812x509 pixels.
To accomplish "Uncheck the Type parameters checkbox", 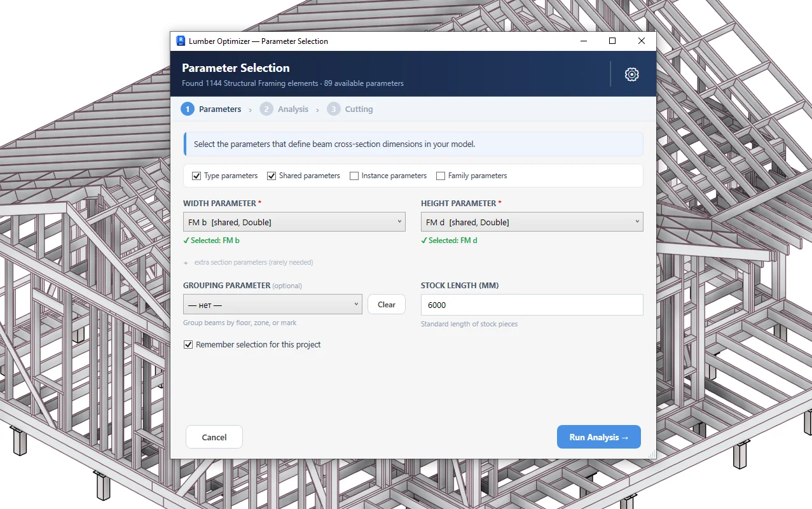I will [x=196, y=176].
